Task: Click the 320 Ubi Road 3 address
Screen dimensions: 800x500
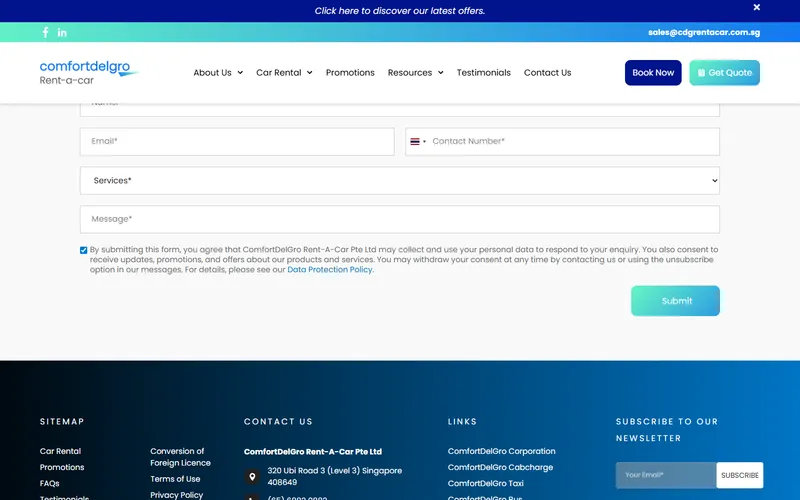Action: click(335, 477)
